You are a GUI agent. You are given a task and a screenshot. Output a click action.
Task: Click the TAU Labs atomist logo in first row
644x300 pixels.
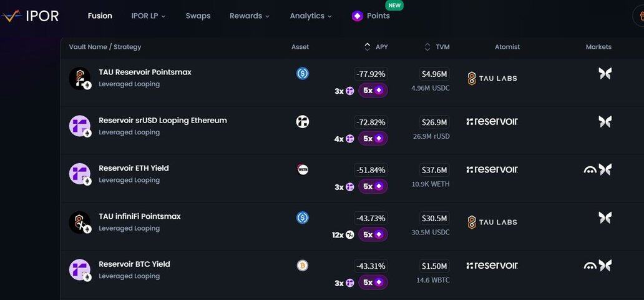(x=492, y=79)
